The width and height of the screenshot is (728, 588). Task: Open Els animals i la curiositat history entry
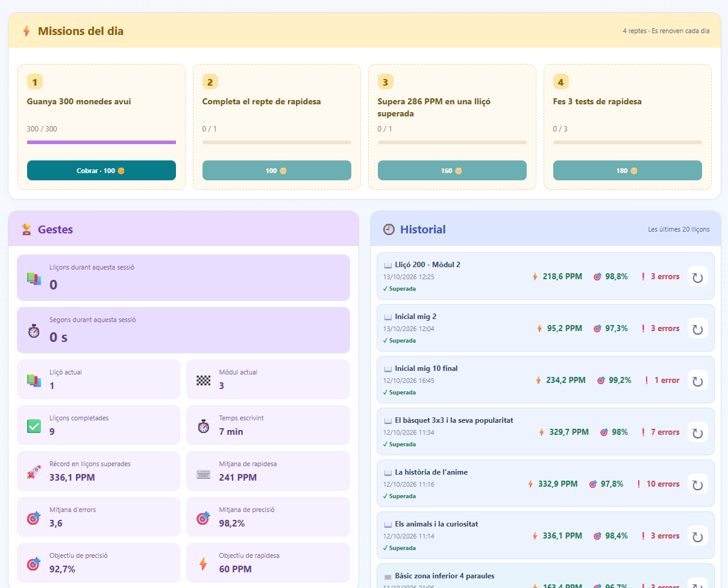[x=545, y=536]
